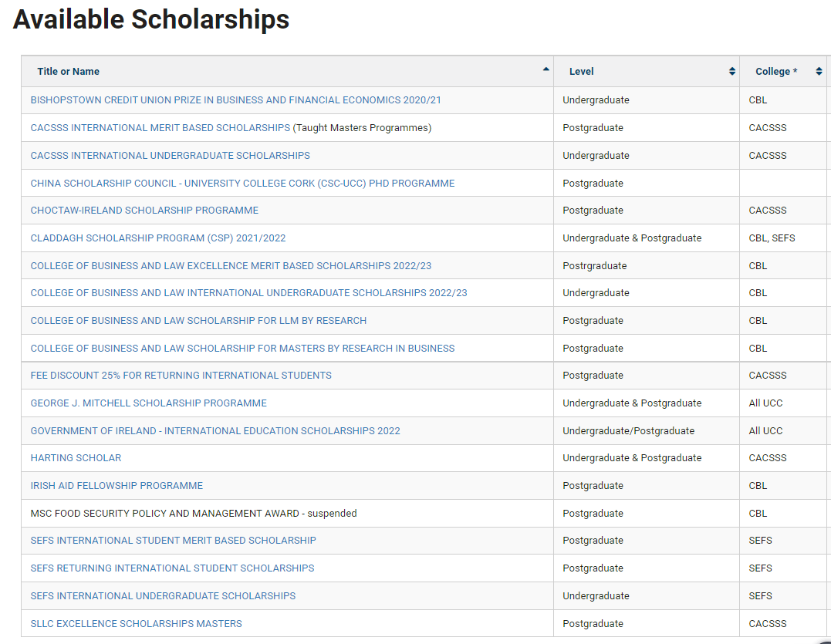This screenshot has width=831, height=644.
Task: Click 'Undergraduate & Postgraduate' in Harting Scholar row
Action: [632, 458]
